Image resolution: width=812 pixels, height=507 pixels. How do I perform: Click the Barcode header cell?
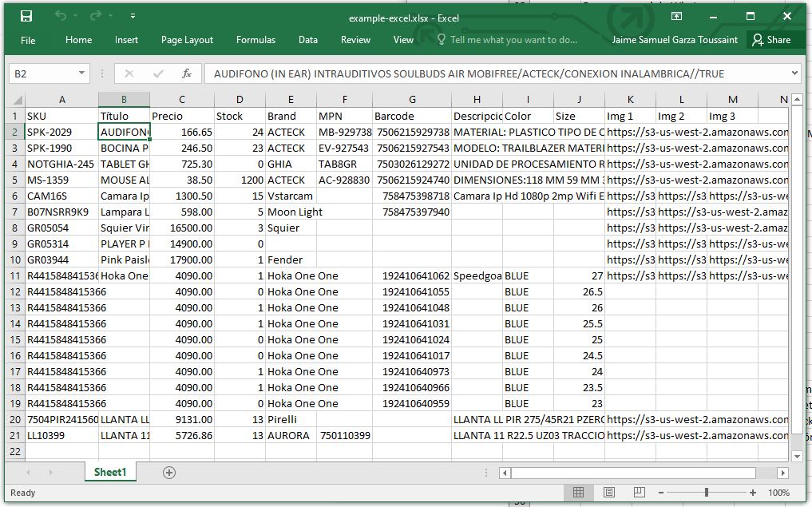[x=412, y=116]
